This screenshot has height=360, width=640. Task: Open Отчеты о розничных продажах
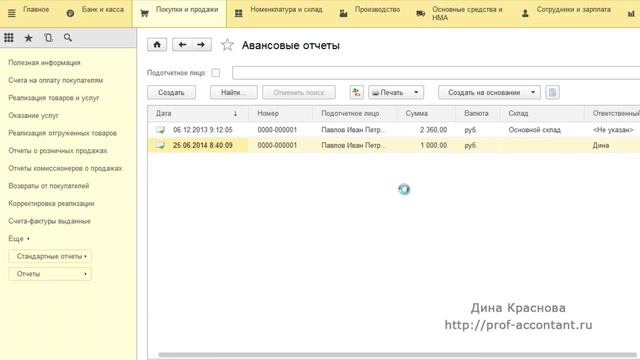click(x=58, y=151)
